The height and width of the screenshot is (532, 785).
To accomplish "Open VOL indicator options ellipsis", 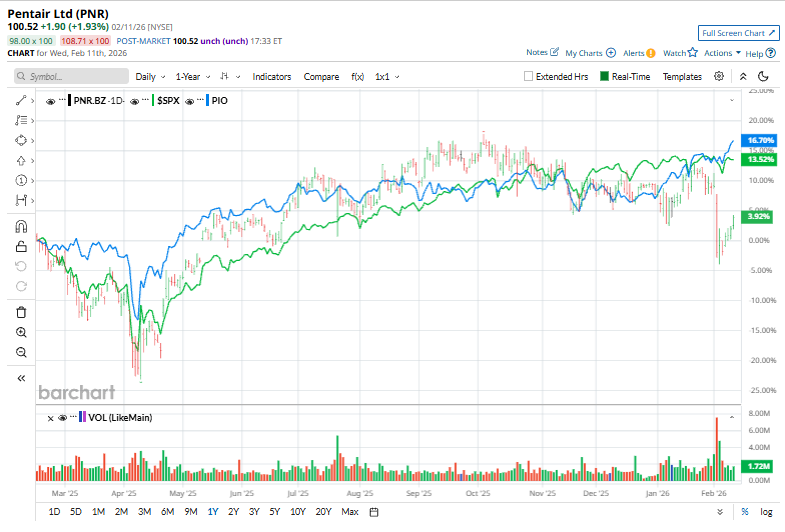I will click(74, 416).
